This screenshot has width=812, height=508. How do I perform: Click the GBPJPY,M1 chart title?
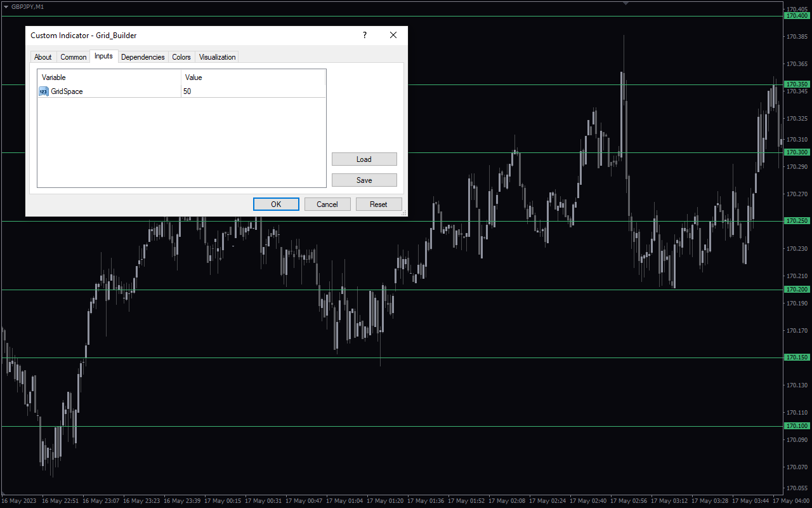pyautogui.click(x=27, y=6)
